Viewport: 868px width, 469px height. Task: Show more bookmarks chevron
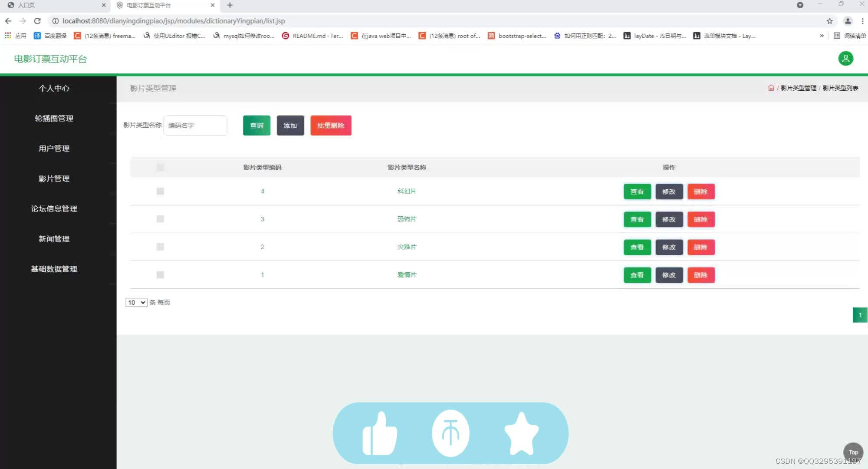[822, 36]
